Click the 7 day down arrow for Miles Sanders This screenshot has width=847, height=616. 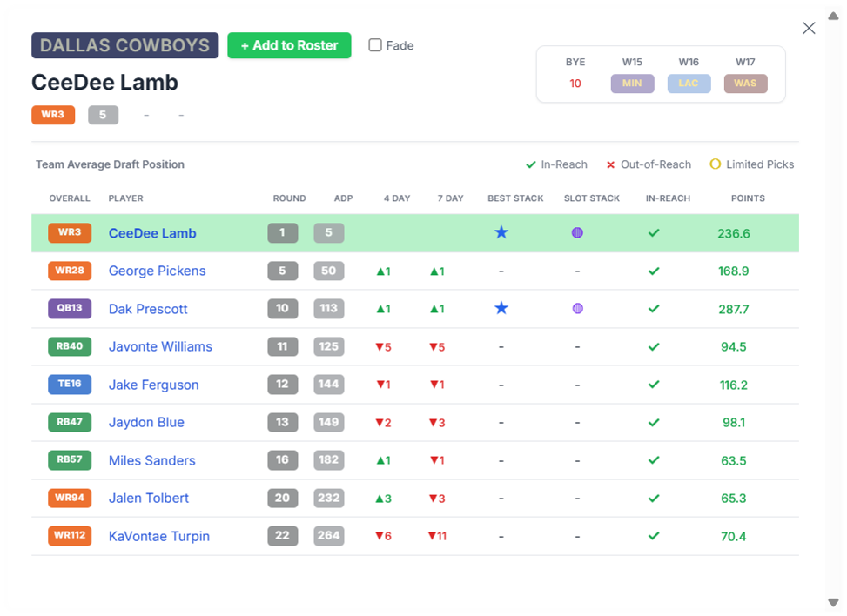tap(434, 460)
